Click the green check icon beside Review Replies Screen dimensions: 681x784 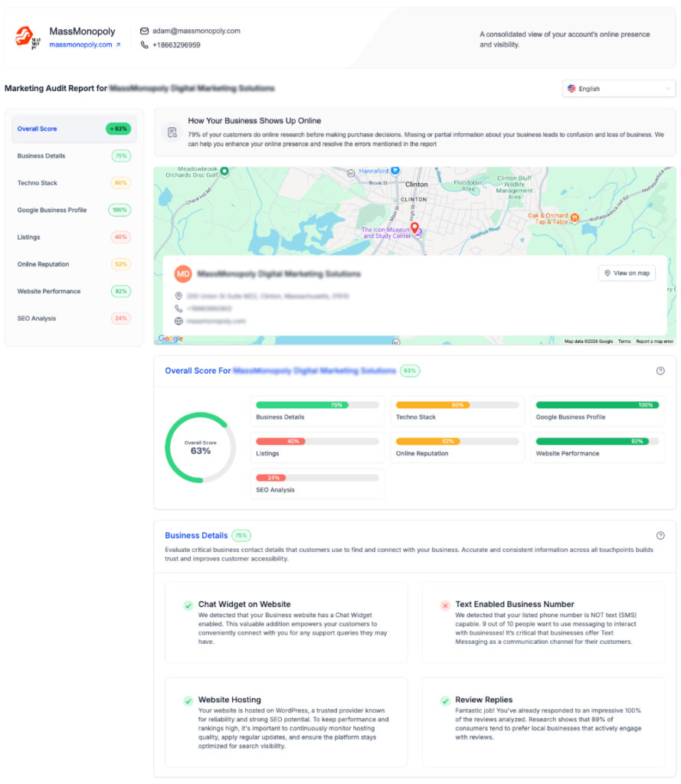point(445,701)
